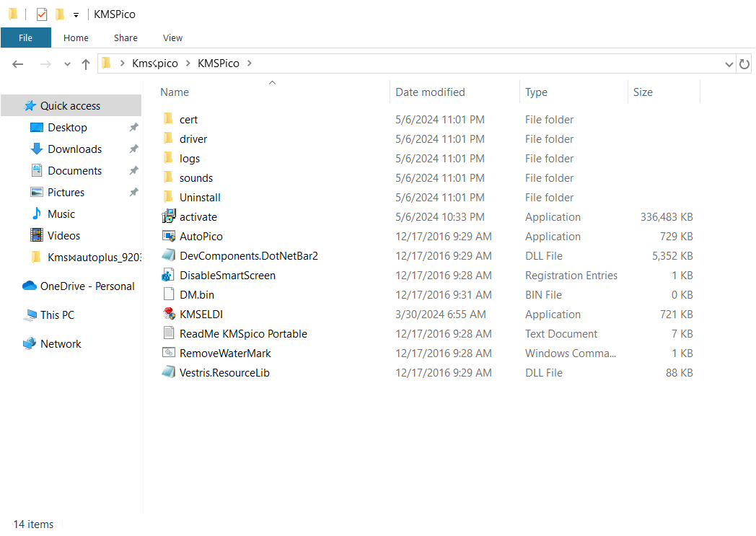Click the 5/6/2024 10:33 PM date

point(440,217)
